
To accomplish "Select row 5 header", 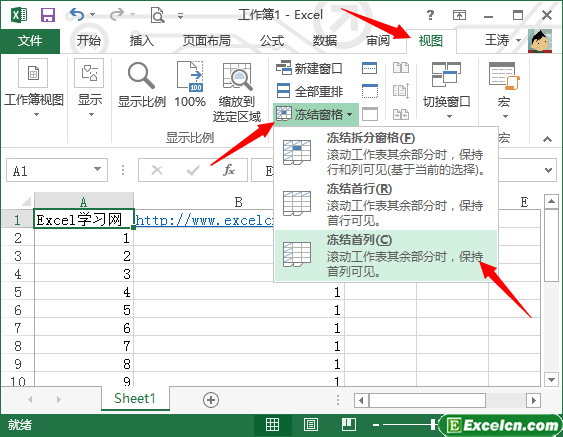I will [x=18, y=292].
